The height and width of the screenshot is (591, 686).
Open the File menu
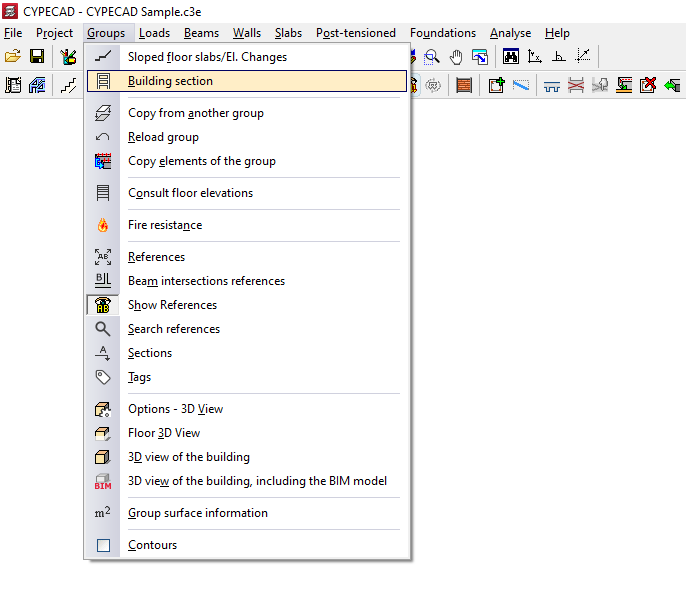[13, 33]
